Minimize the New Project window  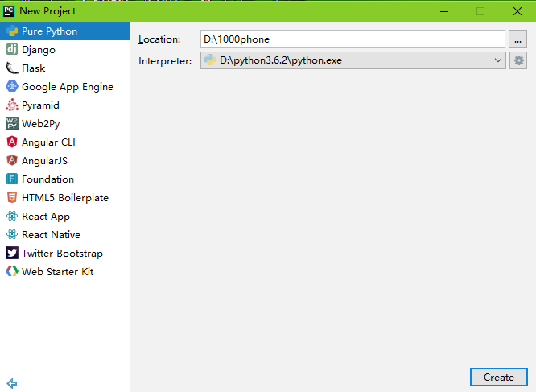pyautogui.click(x=444, y=11)
